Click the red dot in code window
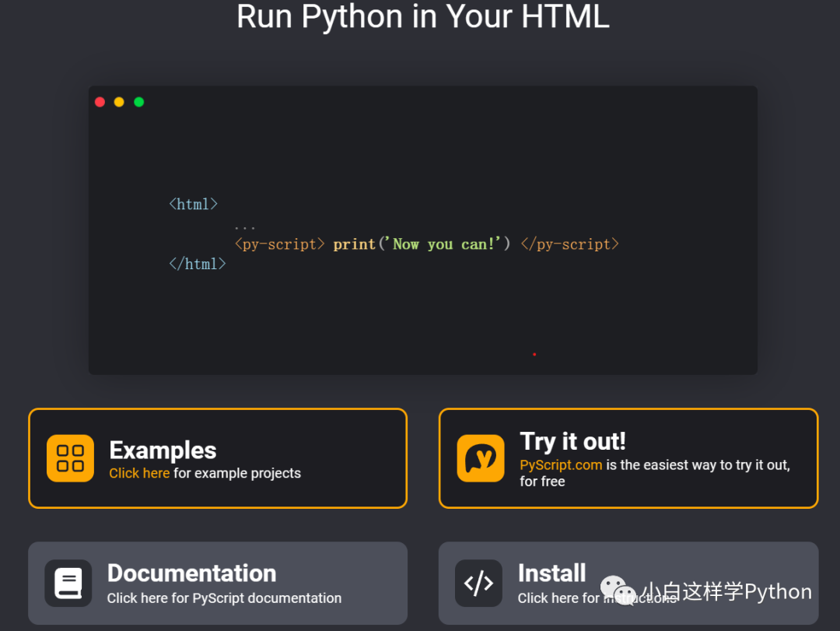Image resolution: width=840 pixels, height=631 pixels. pos(100,102)
